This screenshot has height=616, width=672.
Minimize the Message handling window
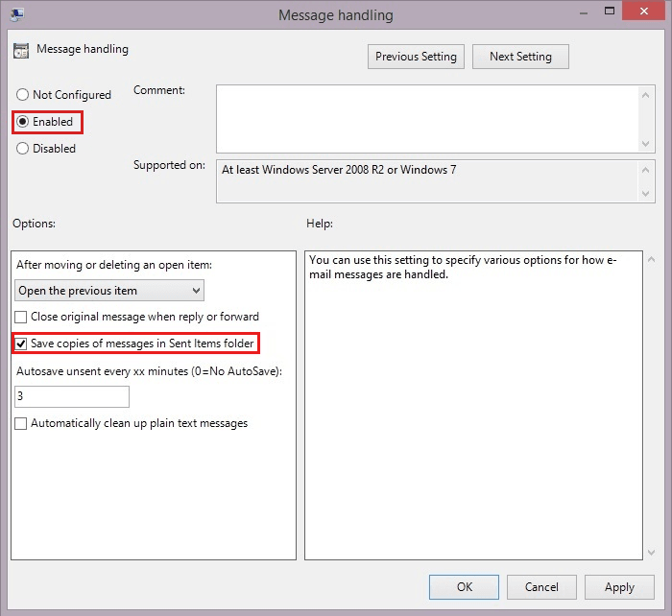pos(584,12)
